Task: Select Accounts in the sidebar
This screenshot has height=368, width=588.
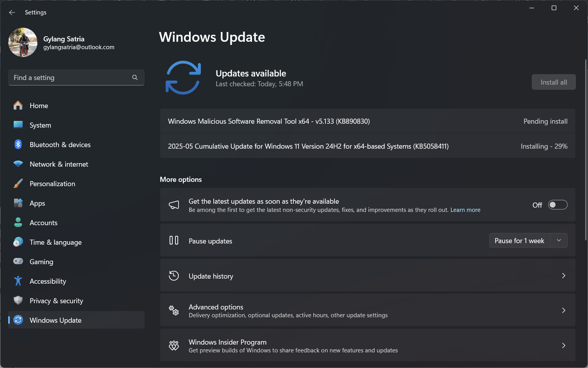Action: [76, 222]
